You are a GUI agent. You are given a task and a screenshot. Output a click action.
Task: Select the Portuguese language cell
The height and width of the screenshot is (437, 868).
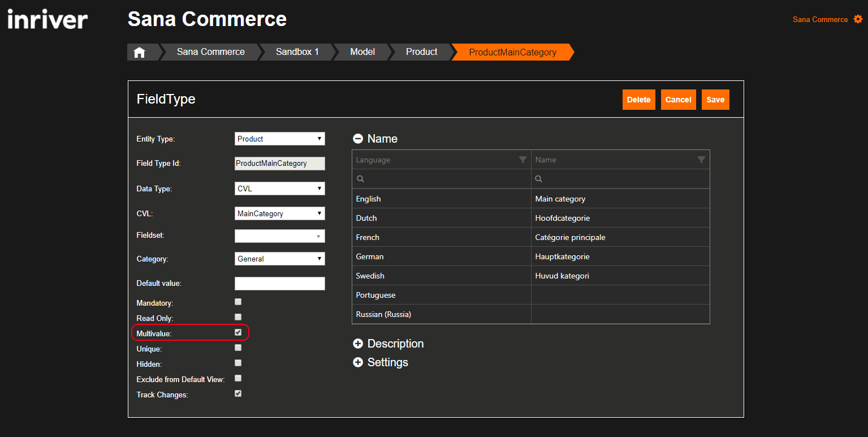tap(441, 295)
